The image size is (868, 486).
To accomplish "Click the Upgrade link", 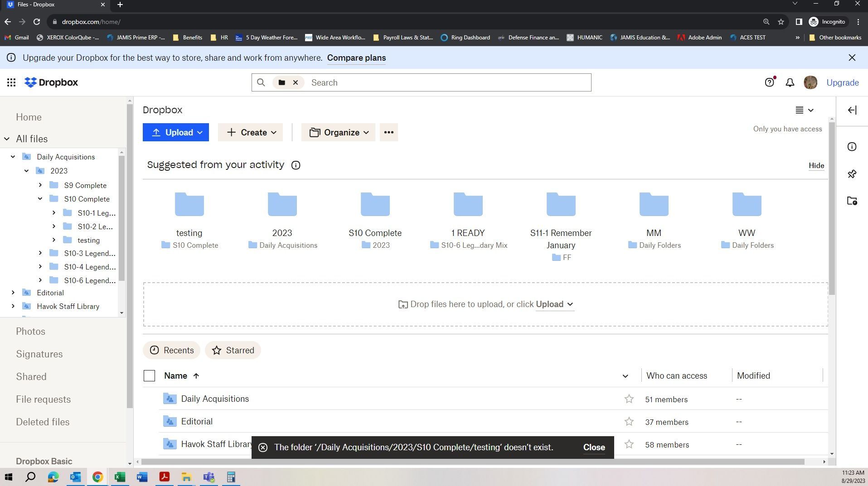I will (x=843, y=82).
